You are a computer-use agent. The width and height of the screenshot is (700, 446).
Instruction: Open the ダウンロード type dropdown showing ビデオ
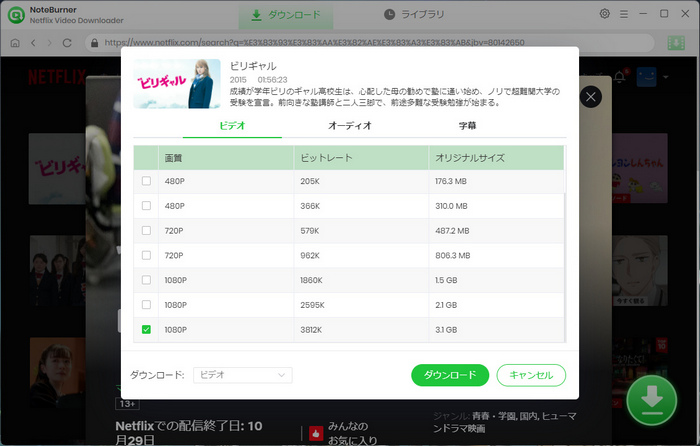point(243,375)
